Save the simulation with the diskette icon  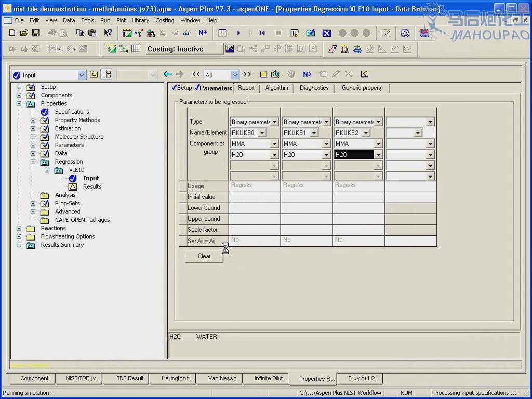36,33
